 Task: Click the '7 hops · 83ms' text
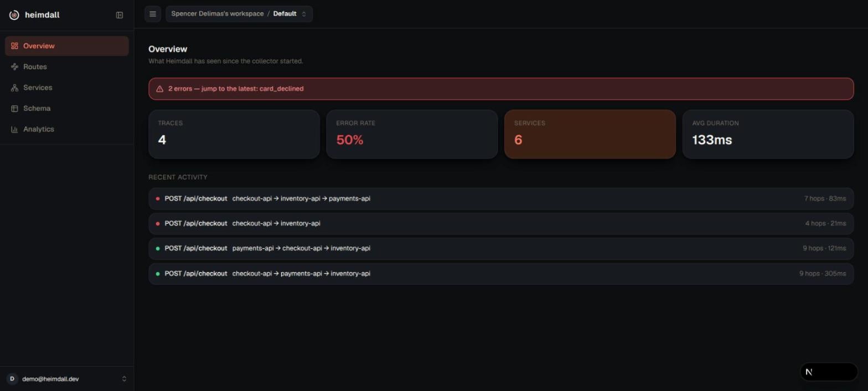[825, 199]
